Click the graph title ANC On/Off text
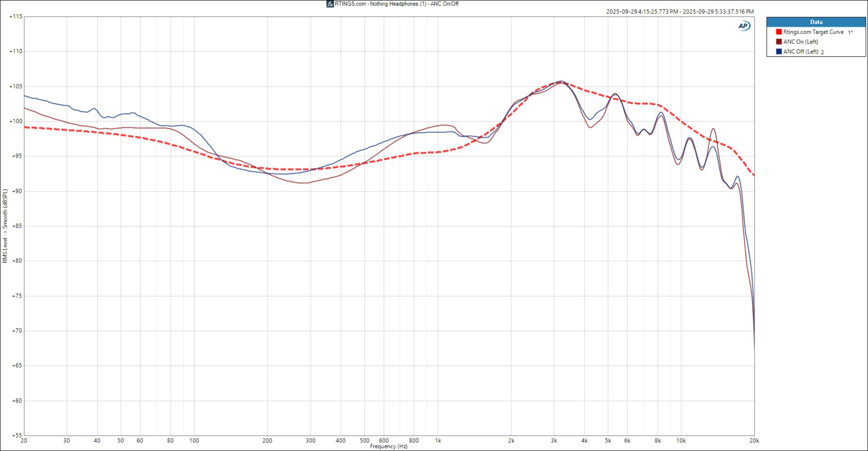Image resolution: width=868 pixels, height=451 pixels. coord(396,4)
